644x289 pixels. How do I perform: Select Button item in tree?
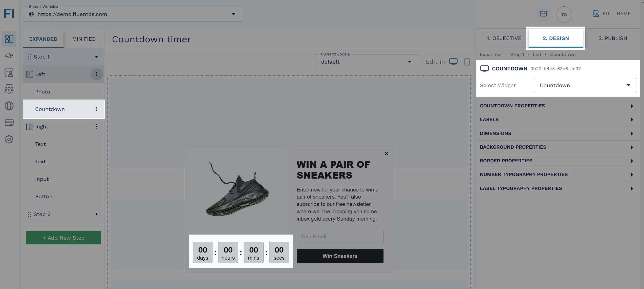pos(63,197)
